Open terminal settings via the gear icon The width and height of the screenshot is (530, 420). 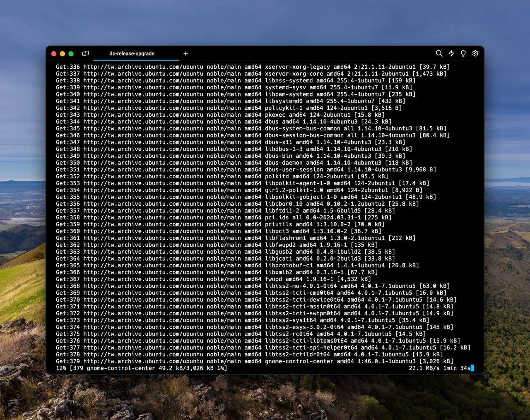(475, 53)
